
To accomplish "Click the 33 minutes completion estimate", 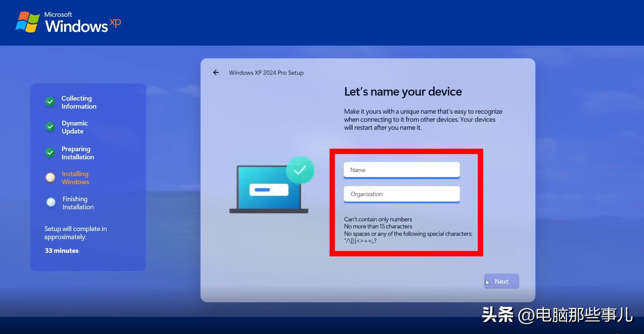I will 61,250.
